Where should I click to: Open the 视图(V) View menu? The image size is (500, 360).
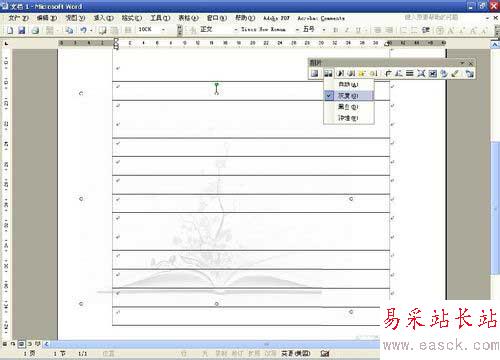pos(75,18)
